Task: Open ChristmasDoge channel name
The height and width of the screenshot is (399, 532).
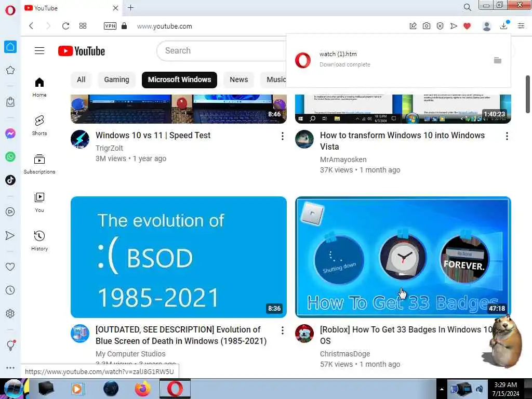Action: (x=345, y=354)
